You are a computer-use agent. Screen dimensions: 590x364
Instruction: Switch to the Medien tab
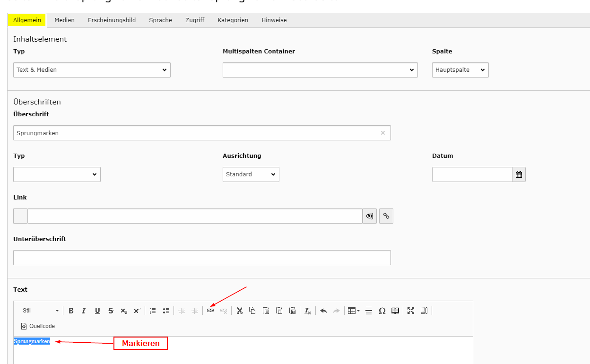[x=64, y=20]
